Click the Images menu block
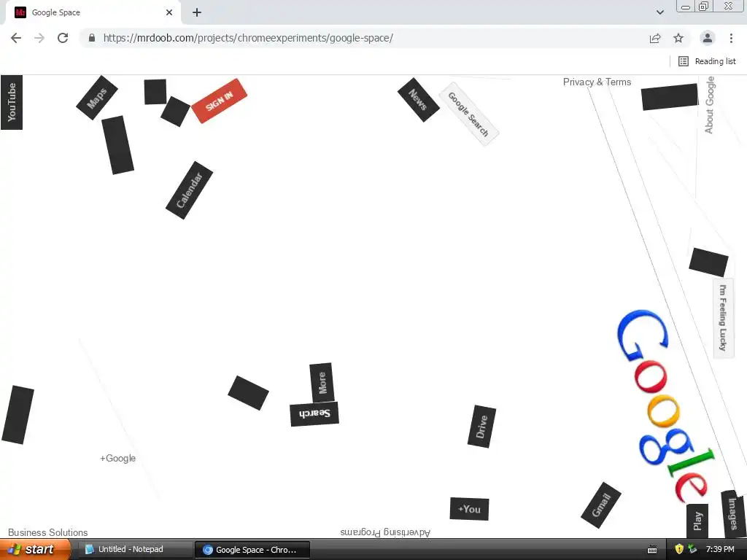This screenshot has width=747, height=560. [732, 513]
